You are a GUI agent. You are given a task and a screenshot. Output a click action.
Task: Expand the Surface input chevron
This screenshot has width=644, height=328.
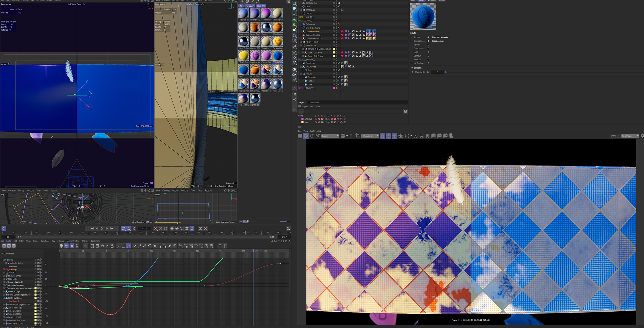click(x=411, y=37)
